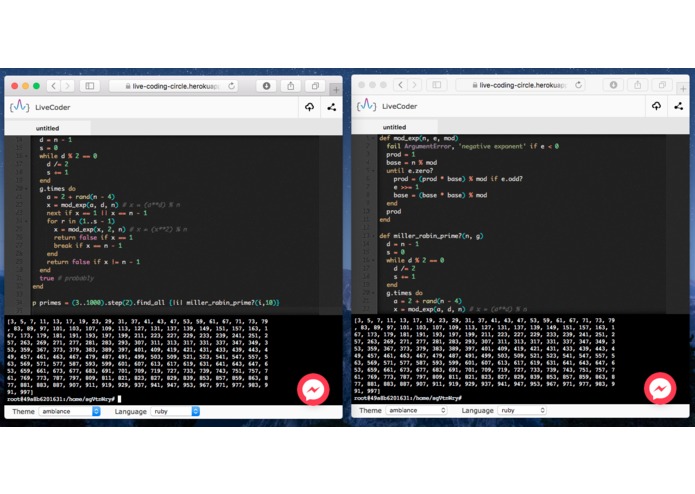
Task: Open downloads in right Safari window
Action: click(613, 85)
